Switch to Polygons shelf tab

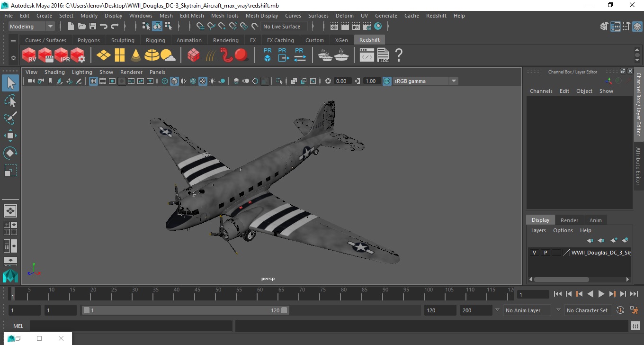[89, 40]
